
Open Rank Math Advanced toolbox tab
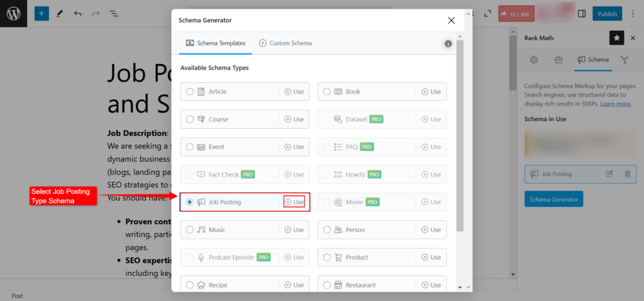(x=558, y=60)
